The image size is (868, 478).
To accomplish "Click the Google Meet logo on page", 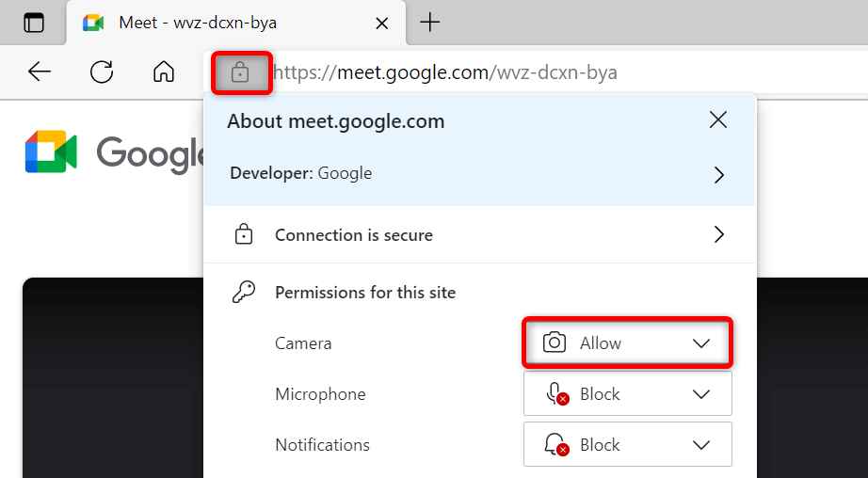I will [x=51, y=152].
